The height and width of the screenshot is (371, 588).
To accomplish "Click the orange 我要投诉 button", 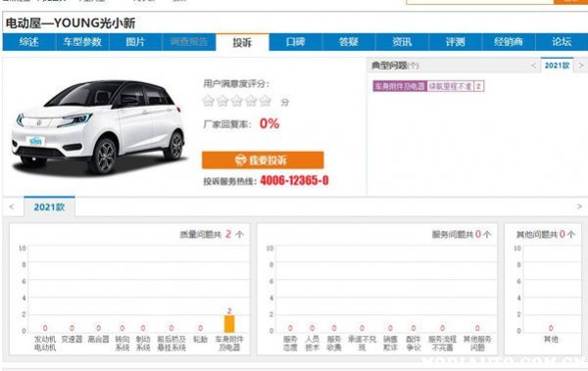I will 263,160.
